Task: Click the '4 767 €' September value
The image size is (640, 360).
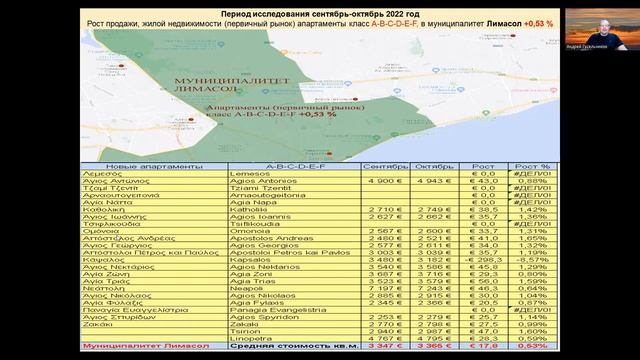Action: pos(385,339)
